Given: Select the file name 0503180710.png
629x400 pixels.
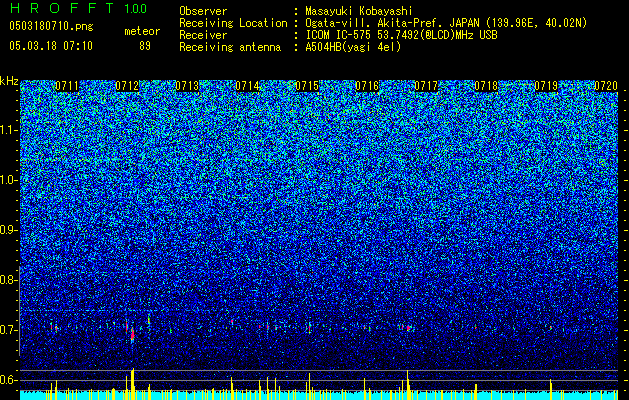Looking at the screenshot, I should [x=51, y=26].
